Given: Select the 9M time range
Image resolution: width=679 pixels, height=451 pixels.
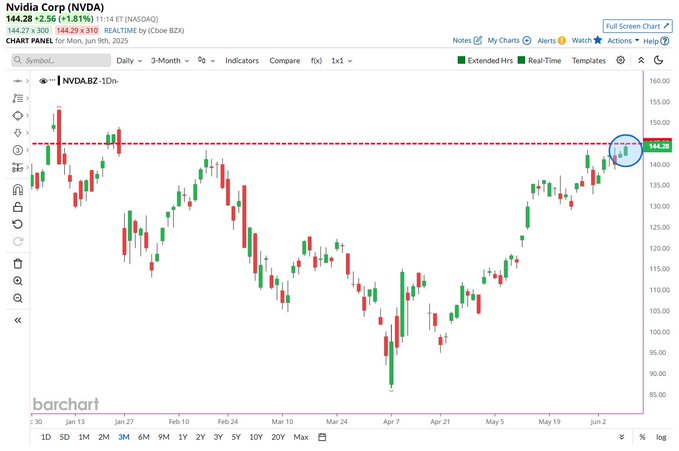Looking at the screenshot, I should click(x=163, y=437).
